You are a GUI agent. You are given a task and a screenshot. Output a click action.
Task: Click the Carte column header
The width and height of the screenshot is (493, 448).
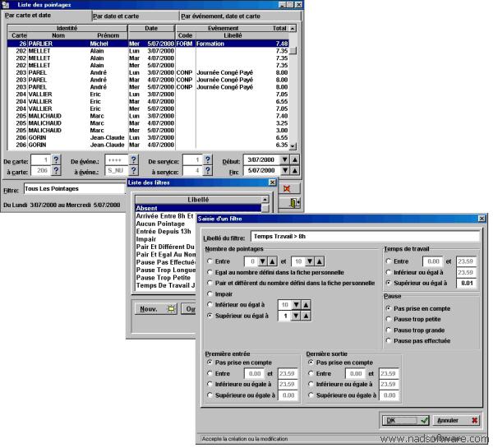(18, 35)
